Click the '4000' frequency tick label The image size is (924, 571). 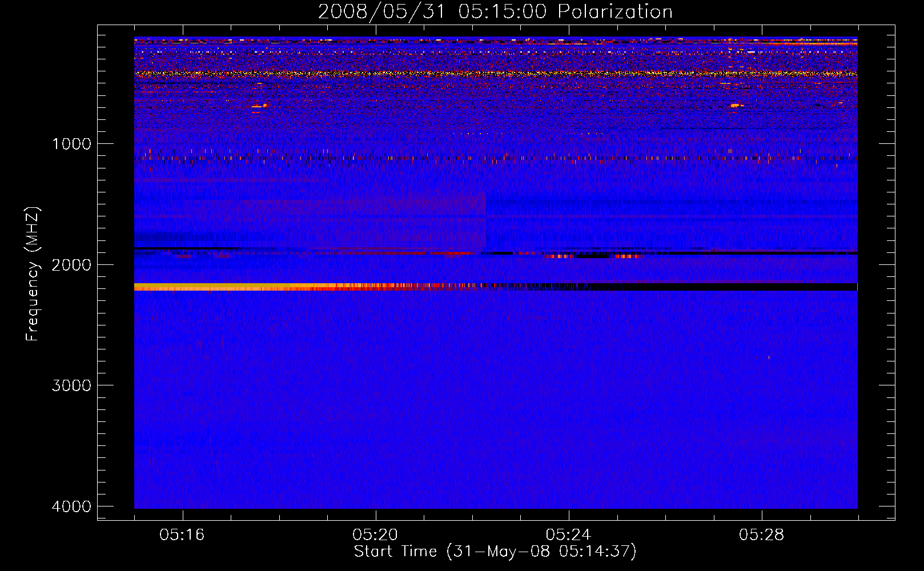click(x=71, y=506)
